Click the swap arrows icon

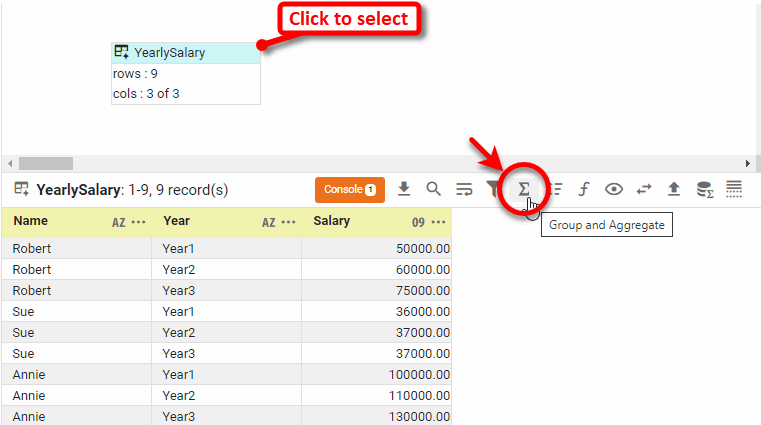(644, 189)
